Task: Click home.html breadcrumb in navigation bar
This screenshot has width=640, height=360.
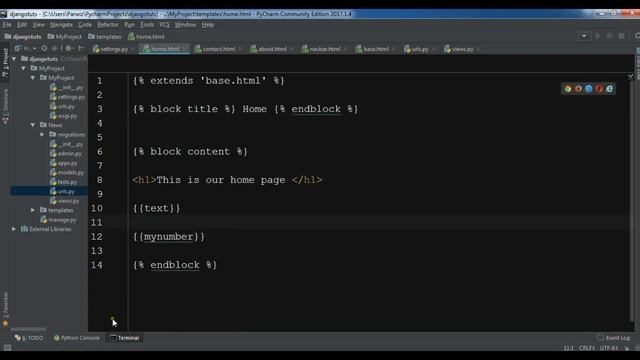Action: (146, 36)
